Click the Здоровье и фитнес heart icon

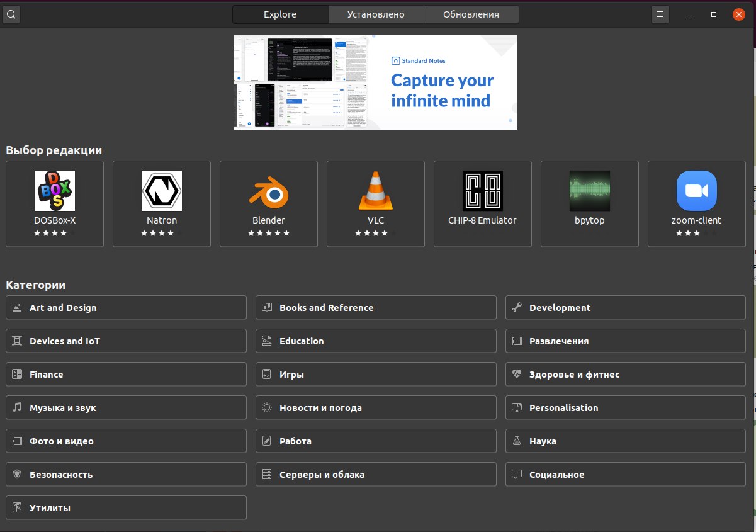(517, 375)
